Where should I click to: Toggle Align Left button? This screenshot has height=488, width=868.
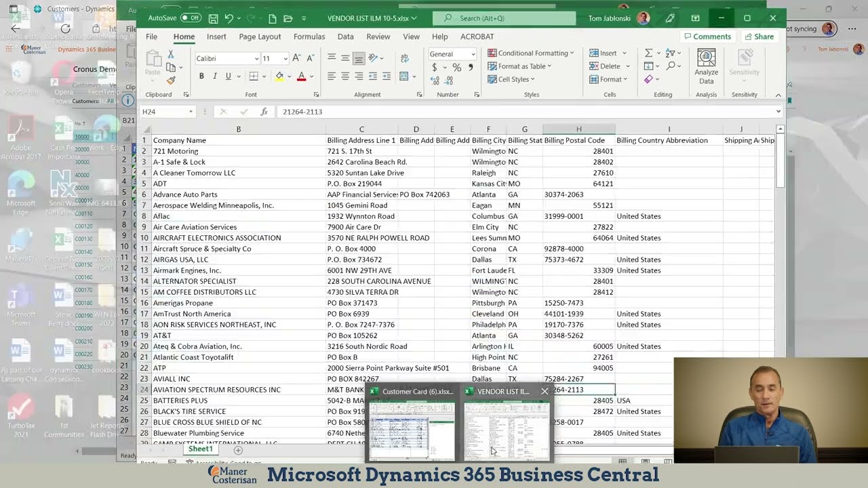[x=332, y=77]
